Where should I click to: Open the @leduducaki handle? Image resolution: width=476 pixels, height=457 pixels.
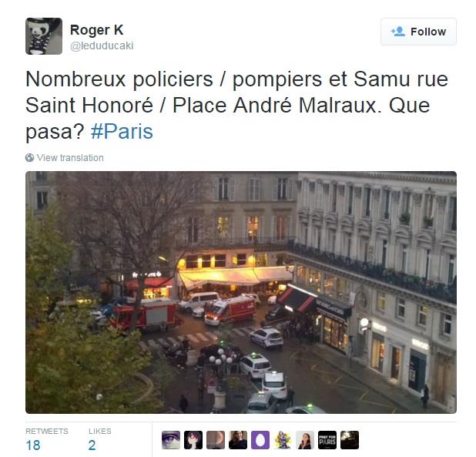coord(102,45)
